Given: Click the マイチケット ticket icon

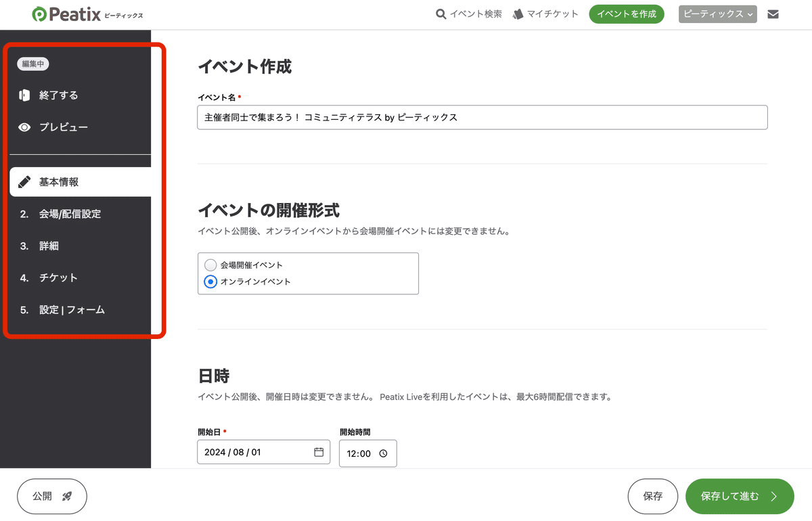Looking at the screenshot, I should 518,14.
